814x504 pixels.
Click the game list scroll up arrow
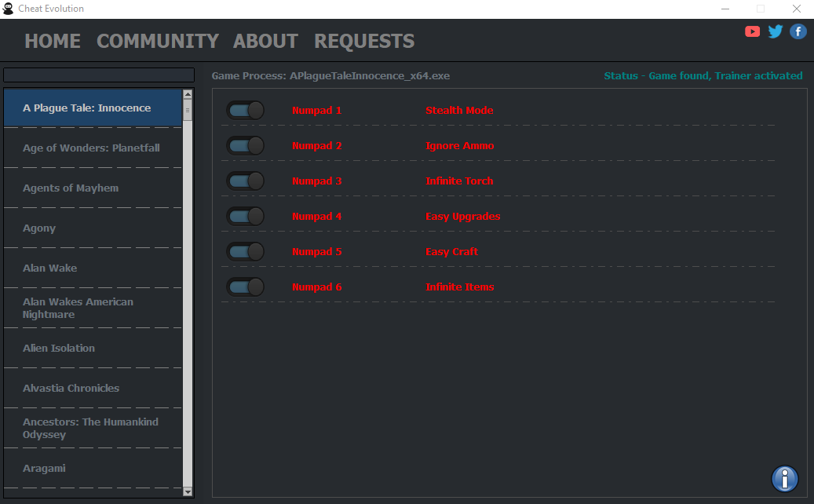(188, 94)
